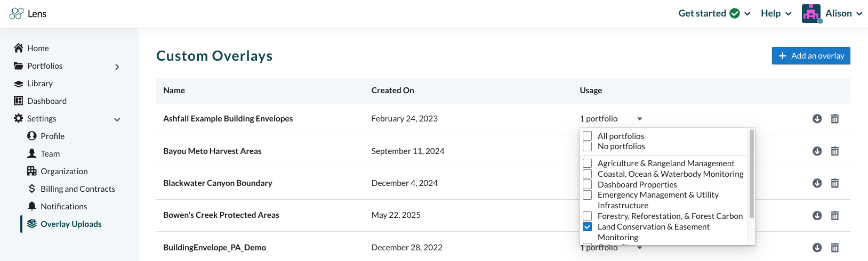
Task: Enable Forestry, Reforestation, & Forest Carbon checkbox
Action: [588, 216]
